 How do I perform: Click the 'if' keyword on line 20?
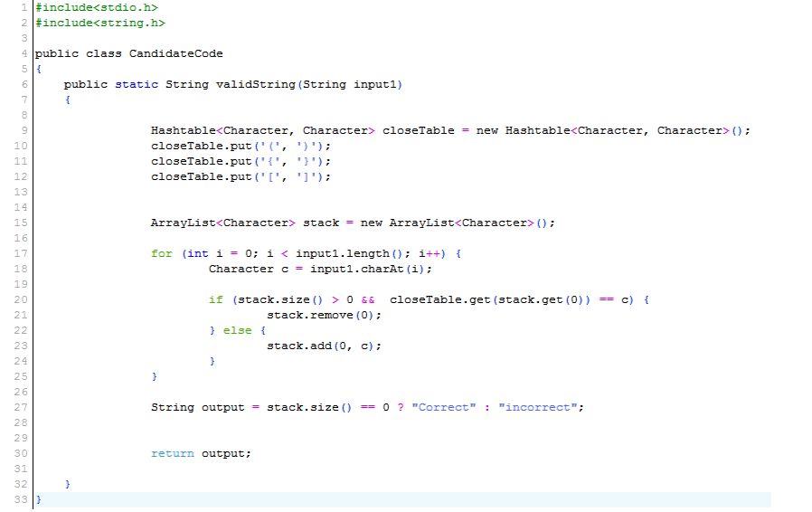pos(215,299)
